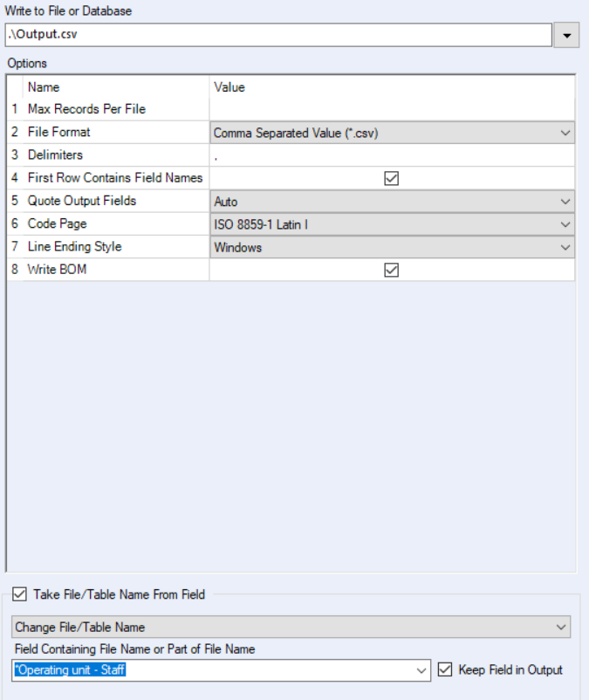
Task: Click the Value column header
Action: (229, 87)
